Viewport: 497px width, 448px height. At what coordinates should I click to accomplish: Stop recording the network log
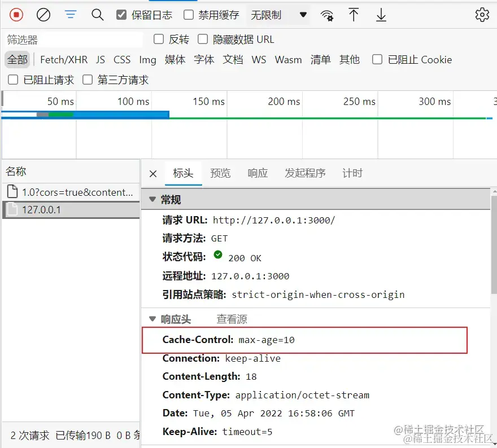(x=16, y=15)
